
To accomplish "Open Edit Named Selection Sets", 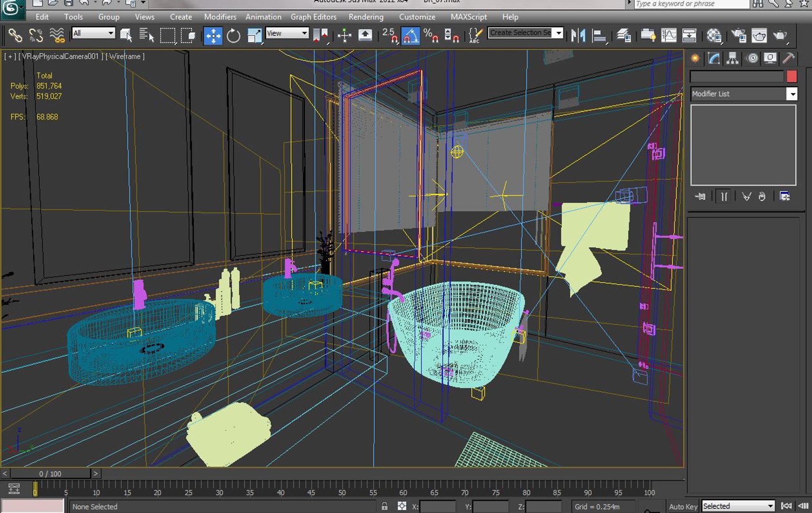I will coord(475,35).
